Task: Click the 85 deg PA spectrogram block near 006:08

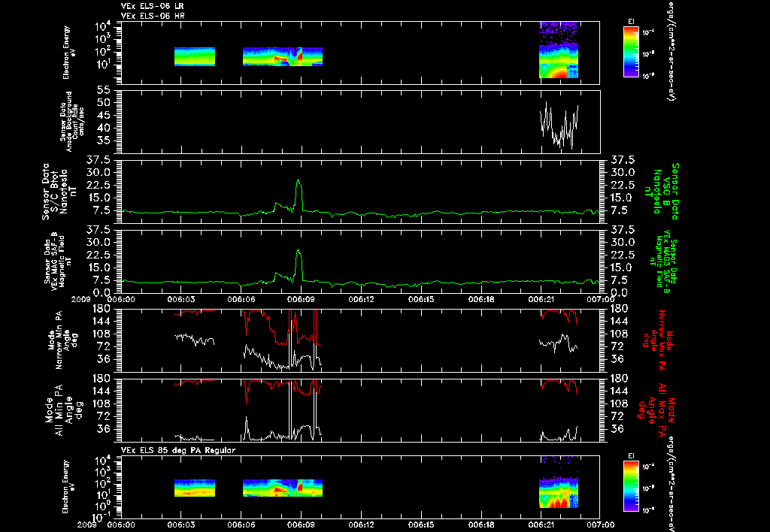Action: [x=283, y=488]
